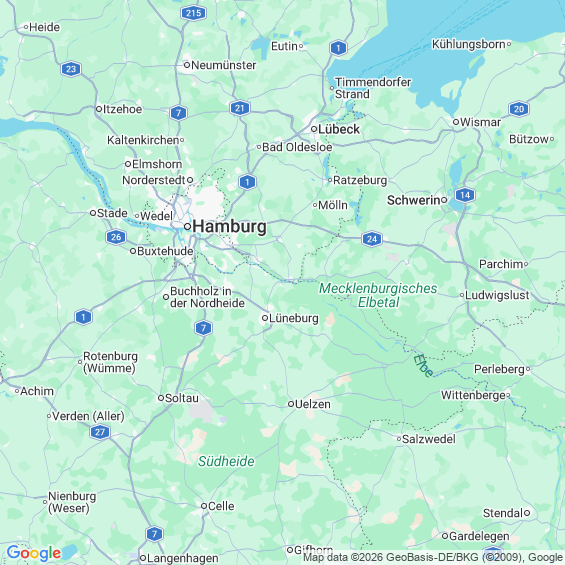This screenshot has height=565, width=565.
Task: Click the A24 highway shield icon
Action: [x=372, y=239]
